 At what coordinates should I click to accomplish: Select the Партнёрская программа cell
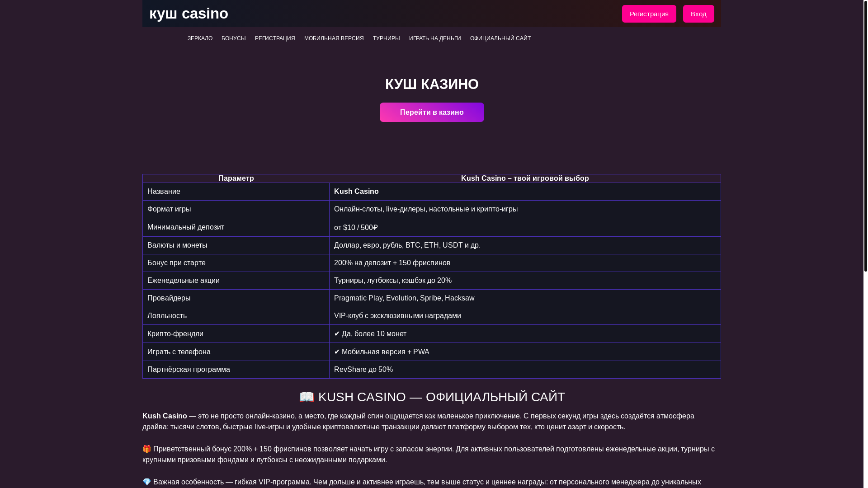tap(236, 370)
